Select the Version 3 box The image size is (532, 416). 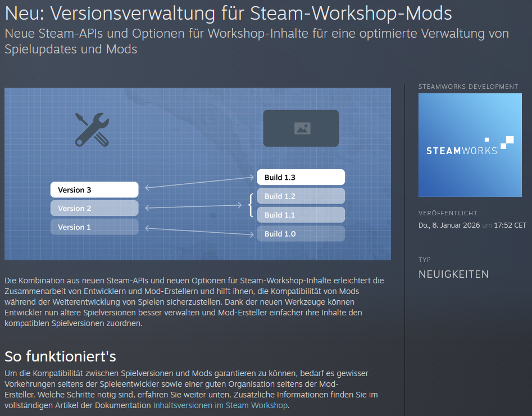[94, 190]
